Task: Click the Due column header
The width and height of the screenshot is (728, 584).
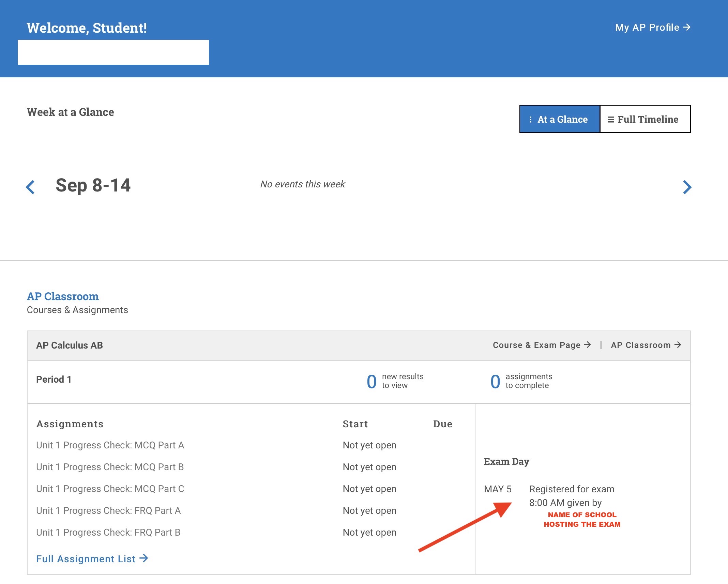Action: (442, 424)
